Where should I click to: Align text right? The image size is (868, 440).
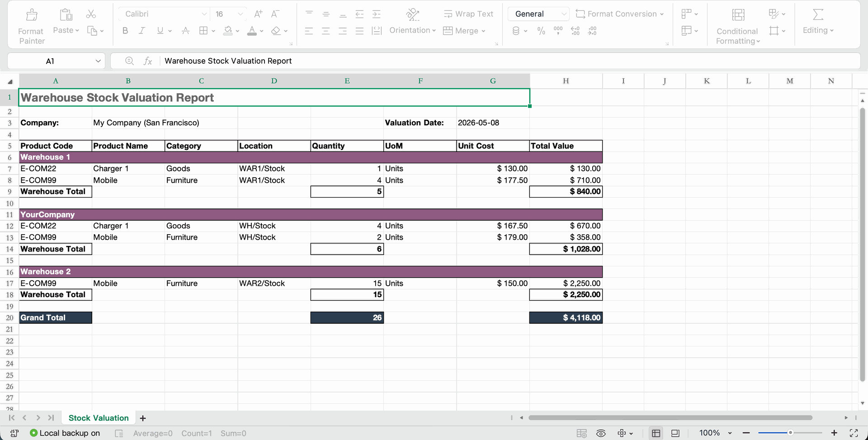coord(343,31)
